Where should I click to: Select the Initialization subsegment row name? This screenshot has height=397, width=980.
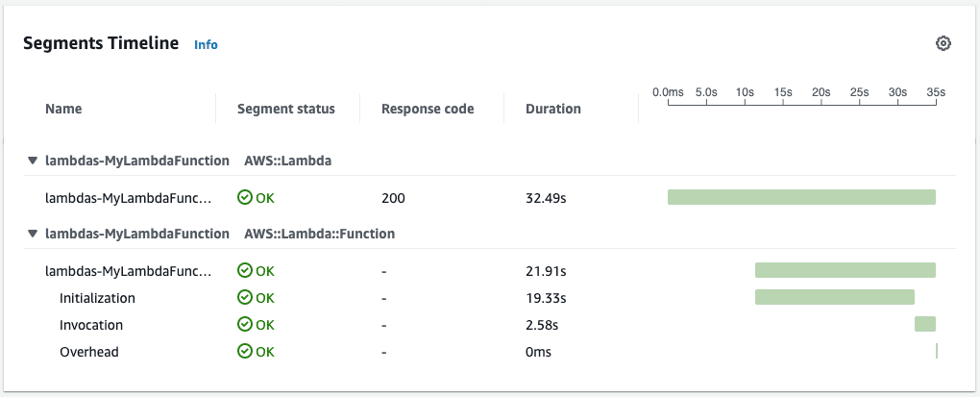pyautogui.click(x=97, y=298)
